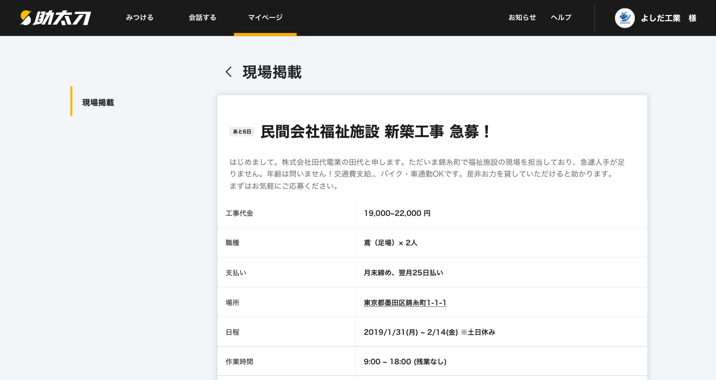The image size is (716, 380).
Task: Click the date range 2019/1/31(月) ~ 2/14(金)
Action: [x=411, y=332]
